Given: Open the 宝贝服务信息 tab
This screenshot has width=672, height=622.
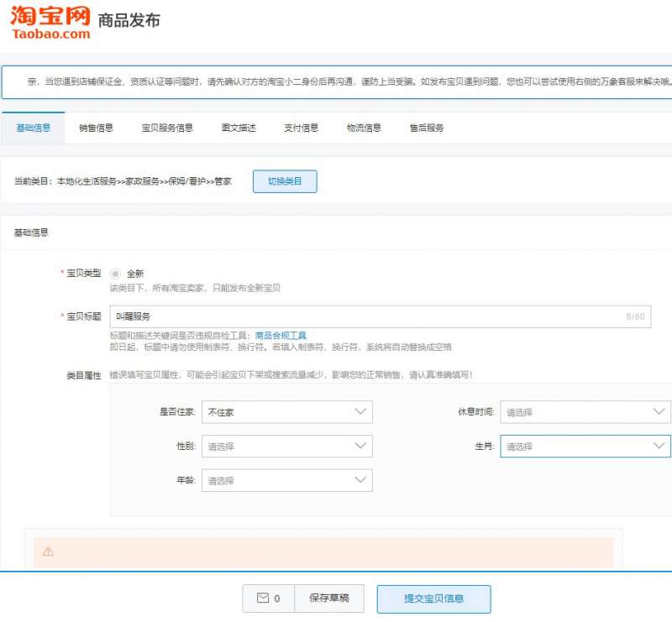Looking at the screenshot, I should (167, 128).
